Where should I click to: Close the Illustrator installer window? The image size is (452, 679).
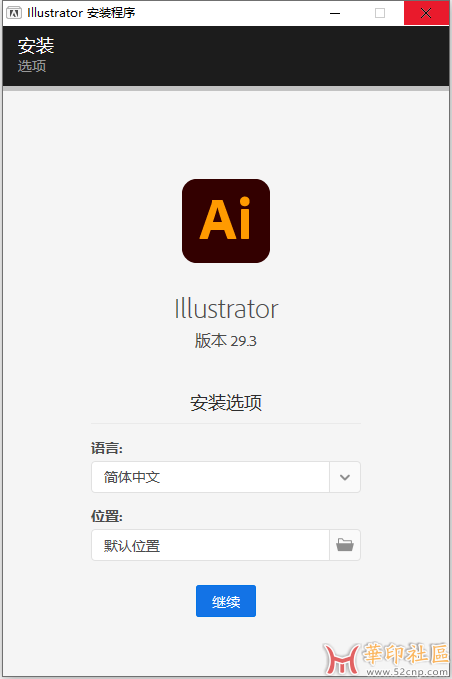(x=426, y=13)
